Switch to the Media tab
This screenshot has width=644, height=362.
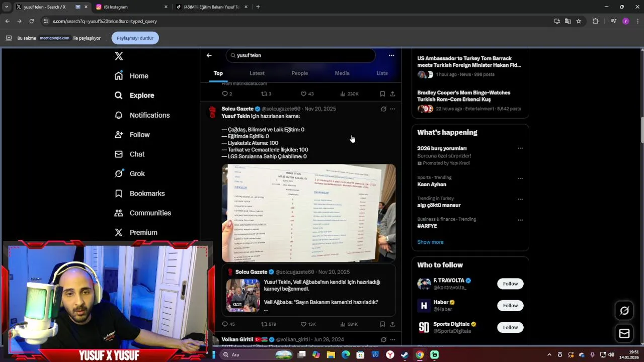coord(342,73)
